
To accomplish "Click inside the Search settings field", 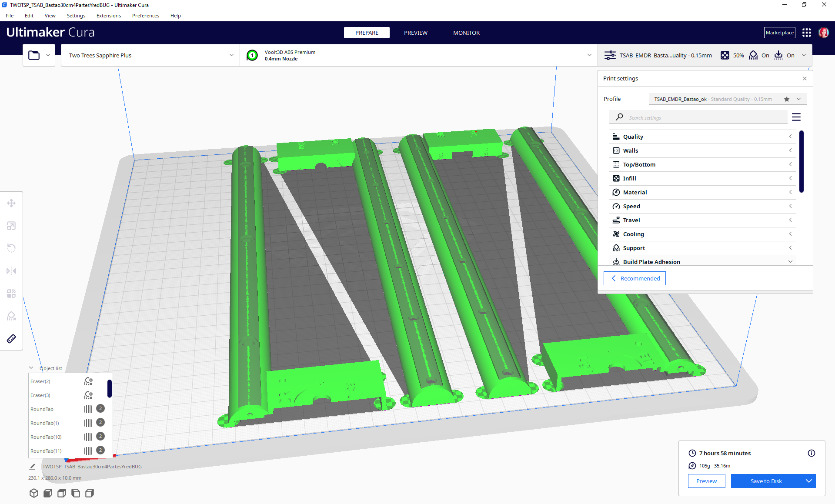I will pos(696,117).
